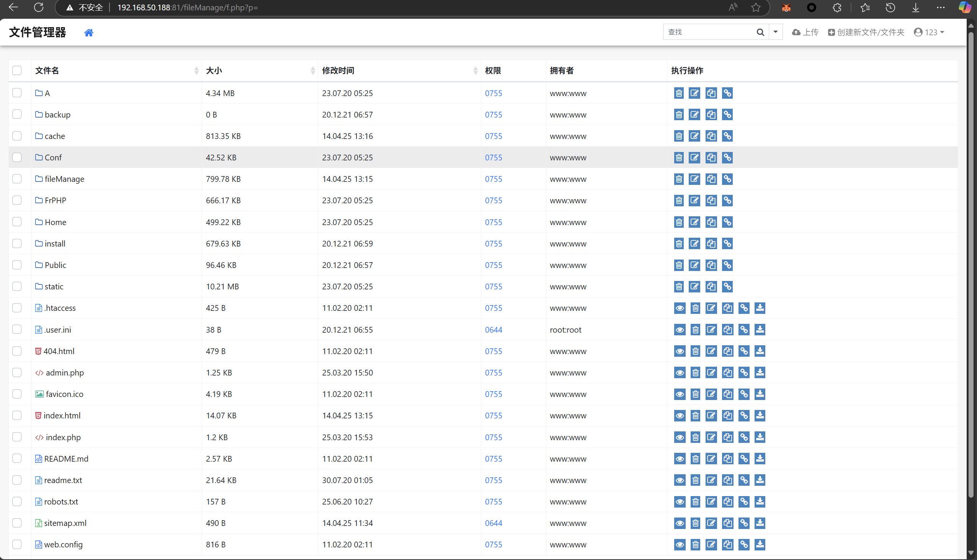Image resolution: width=977 pixels, height=560 pixels.
Task: Click owner text root:root of .user.ini
Action: pos(565,330)
